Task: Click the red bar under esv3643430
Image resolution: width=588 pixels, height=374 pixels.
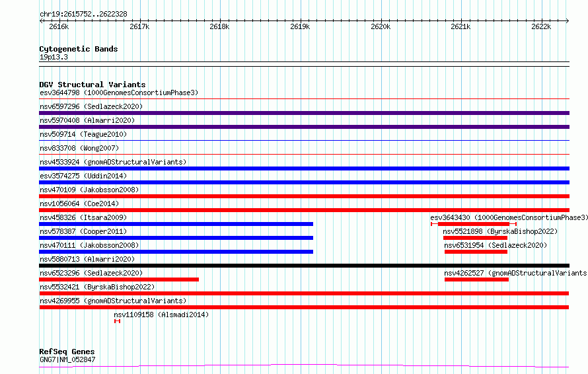Action: 474,224
